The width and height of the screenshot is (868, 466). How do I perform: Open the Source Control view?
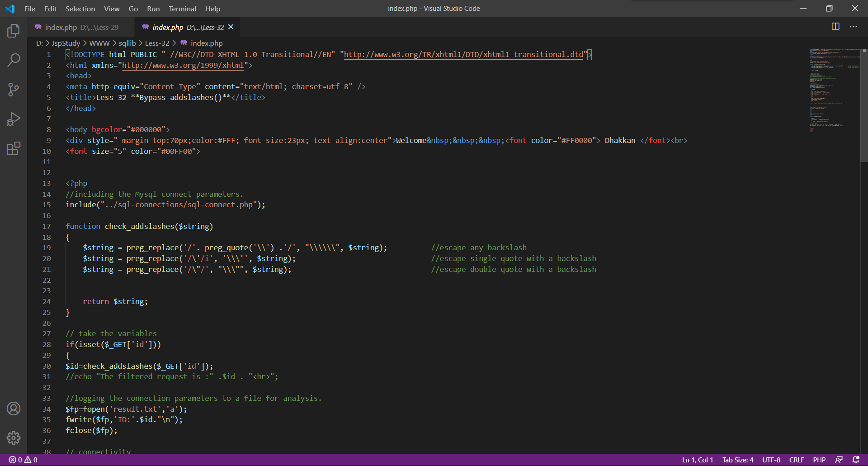[14, 89]
